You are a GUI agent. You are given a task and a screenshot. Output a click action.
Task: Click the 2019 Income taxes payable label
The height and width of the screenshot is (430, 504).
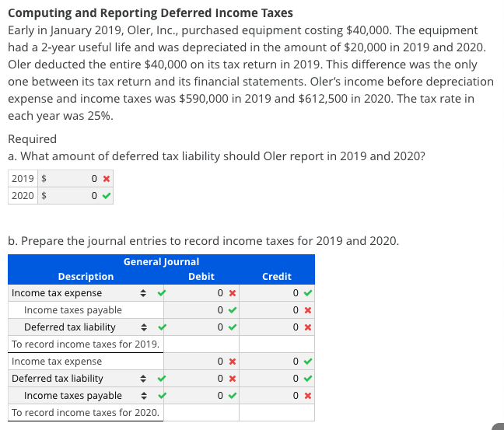(x=73, y=310)
